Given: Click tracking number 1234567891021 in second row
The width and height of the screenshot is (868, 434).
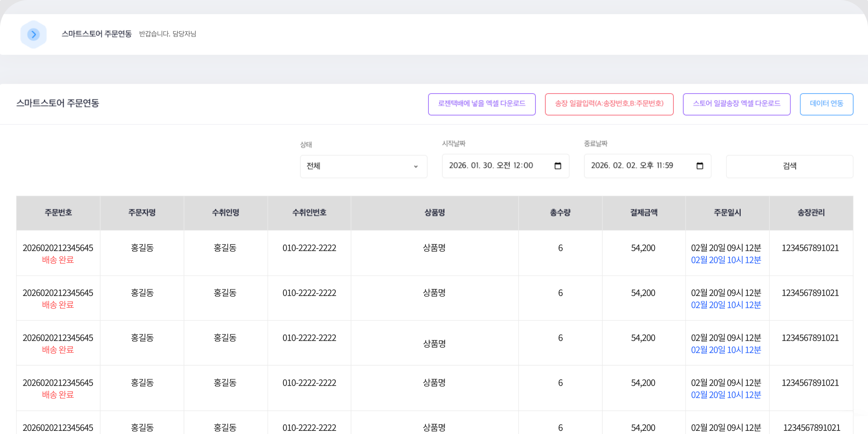Looking at the screenshot, I should (810, 293).
